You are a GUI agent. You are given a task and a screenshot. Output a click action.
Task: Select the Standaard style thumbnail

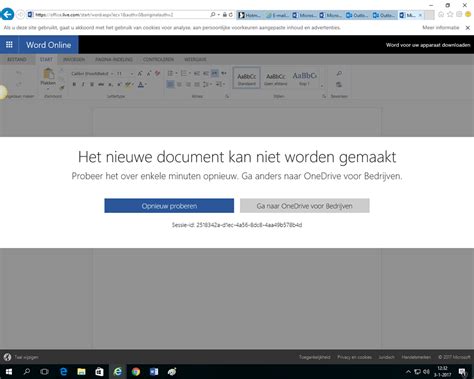pyautogui.click(x=247, y=78)
